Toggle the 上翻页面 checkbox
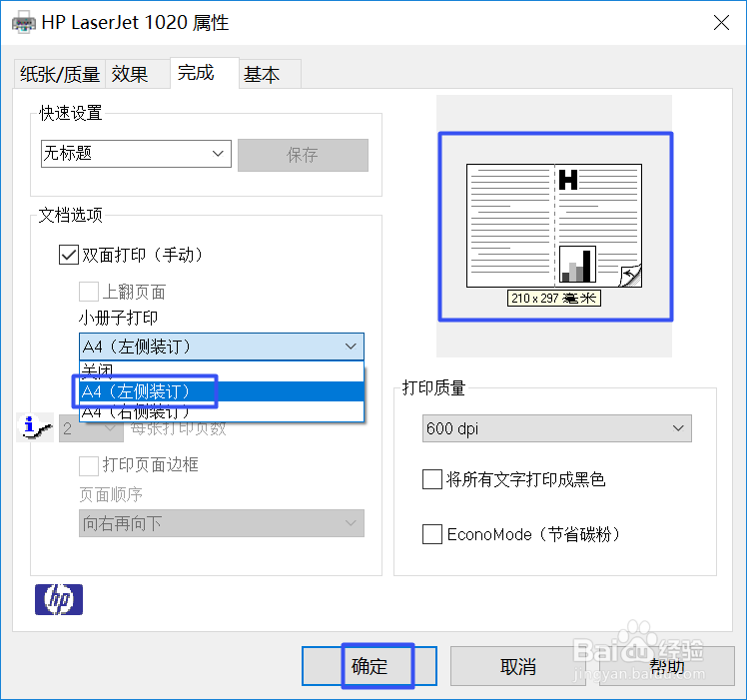Image resolution: width=747 pixels, height=700 pixels. coord(89,292)
